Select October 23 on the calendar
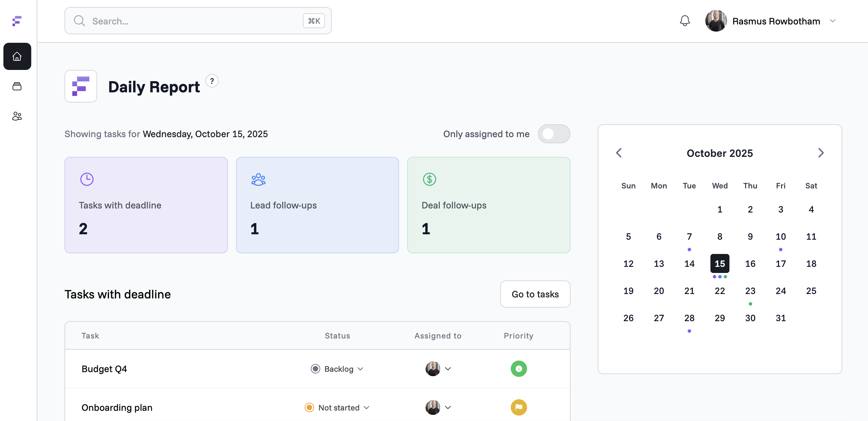The height and width of the screenshot is (421, 868). click(x=750, y=291)
